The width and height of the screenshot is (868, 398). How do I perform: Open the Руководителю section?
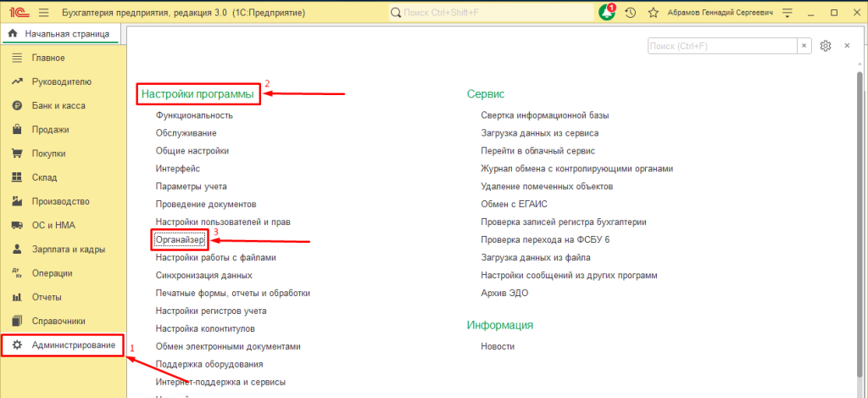tap(61, 81)
